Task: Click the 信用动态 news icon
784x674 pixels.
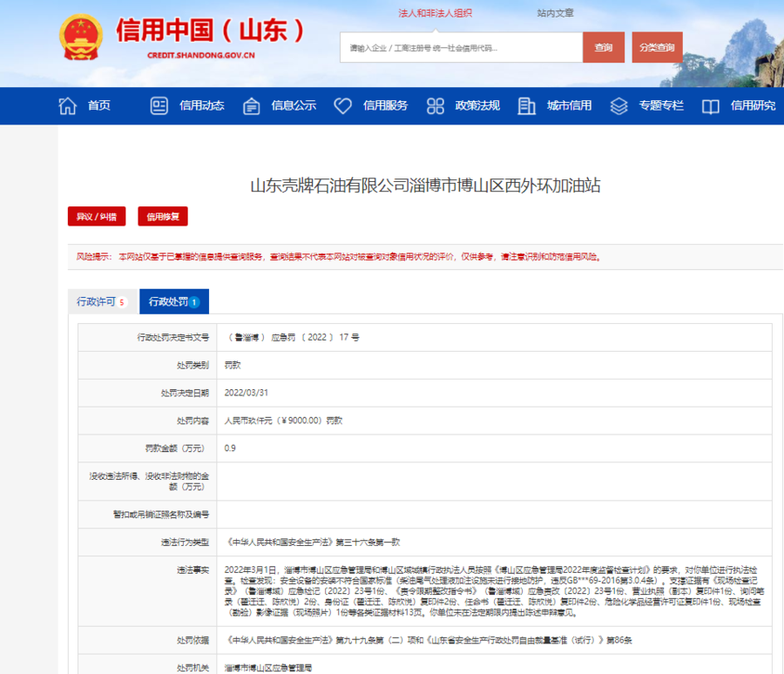Action: point(159,106)
